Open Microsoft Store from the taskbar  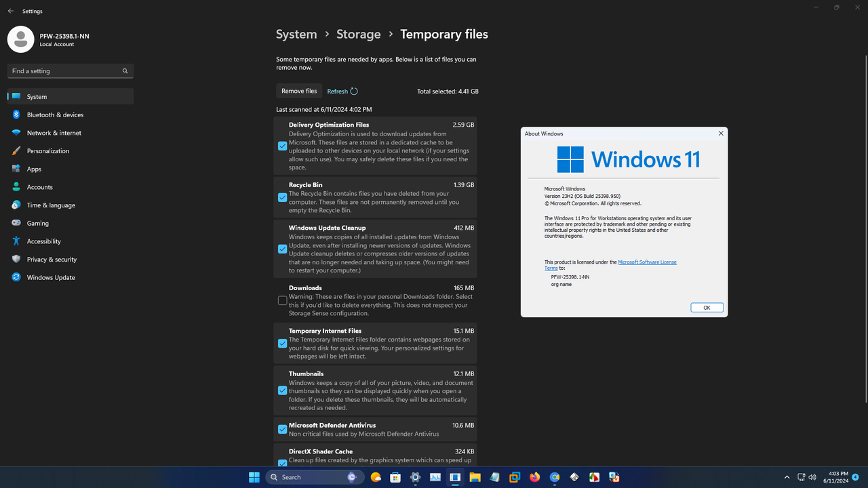click(x=395, y=477)
